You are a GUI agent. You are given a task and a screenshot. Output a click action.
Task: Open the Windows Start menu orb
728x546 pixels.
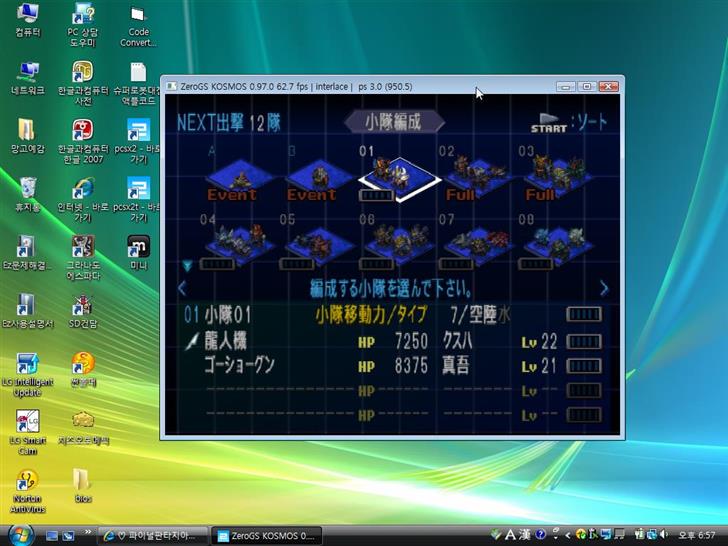point(21,535)
